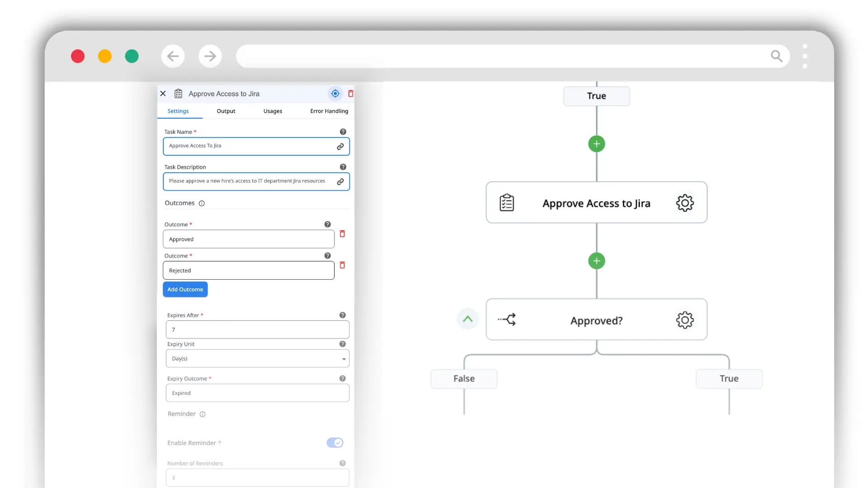Open gear settings on Approved? node
Screen dimensions: 868x488
tap(685, 320)
